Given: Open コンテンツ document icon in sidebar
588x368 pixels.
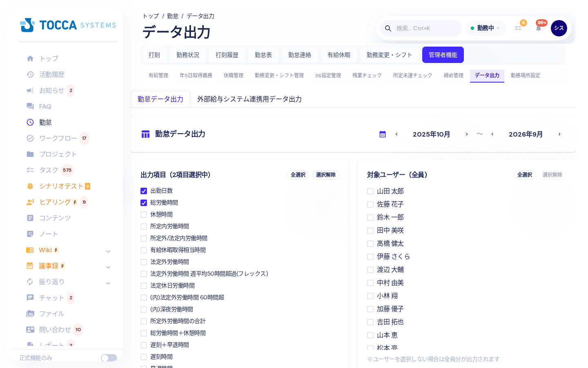Looking at the screenshot, I should coord(30,218).
